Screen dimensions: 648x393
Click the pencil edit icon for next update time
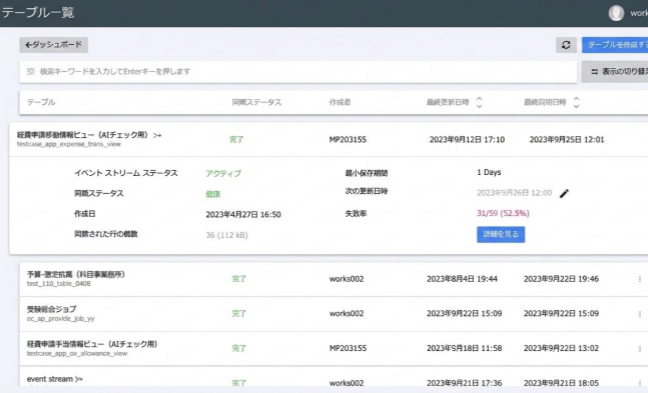point(564,193)
